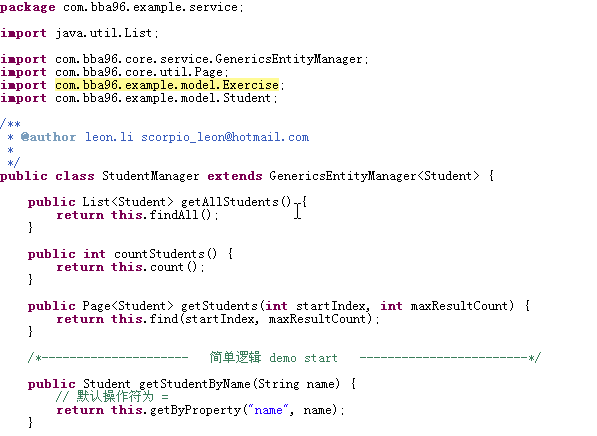Click List<Student> return type of getAllStudents
597x436 pixels.
(x=128, y=202)
